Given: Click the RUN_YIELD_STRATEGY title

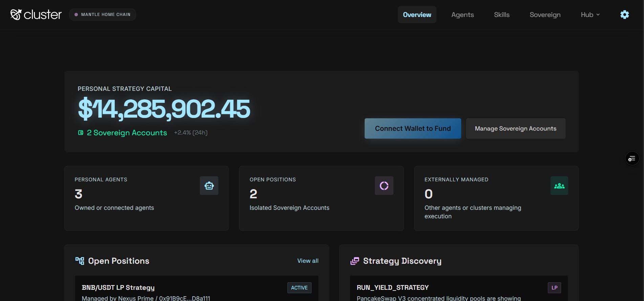Looking at the screenshot, I should [x=393, y=287].
